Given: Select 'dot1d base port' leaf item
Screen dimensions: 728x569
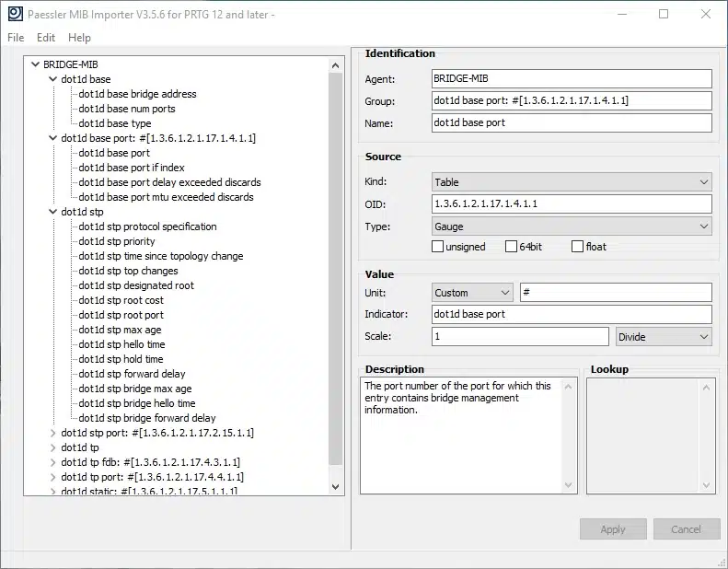Looking at the screenshot, I should click(x=114, y=153).
